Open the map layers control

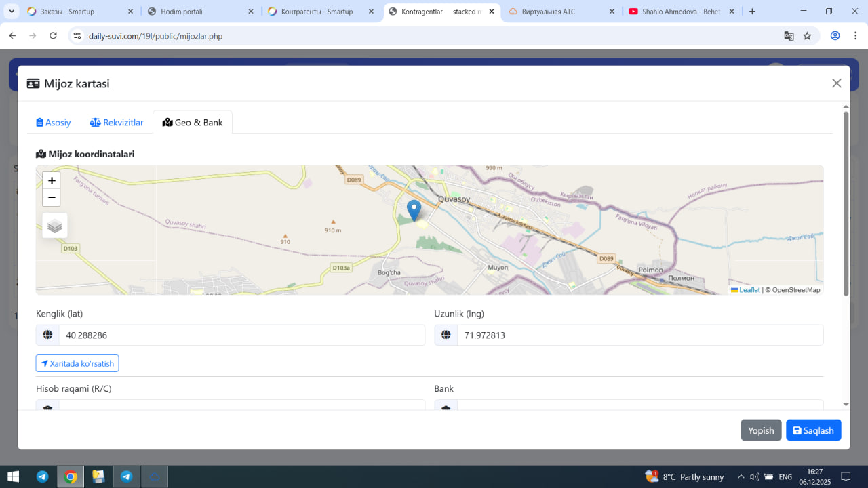pyautogui.click(x=55, y=226)
